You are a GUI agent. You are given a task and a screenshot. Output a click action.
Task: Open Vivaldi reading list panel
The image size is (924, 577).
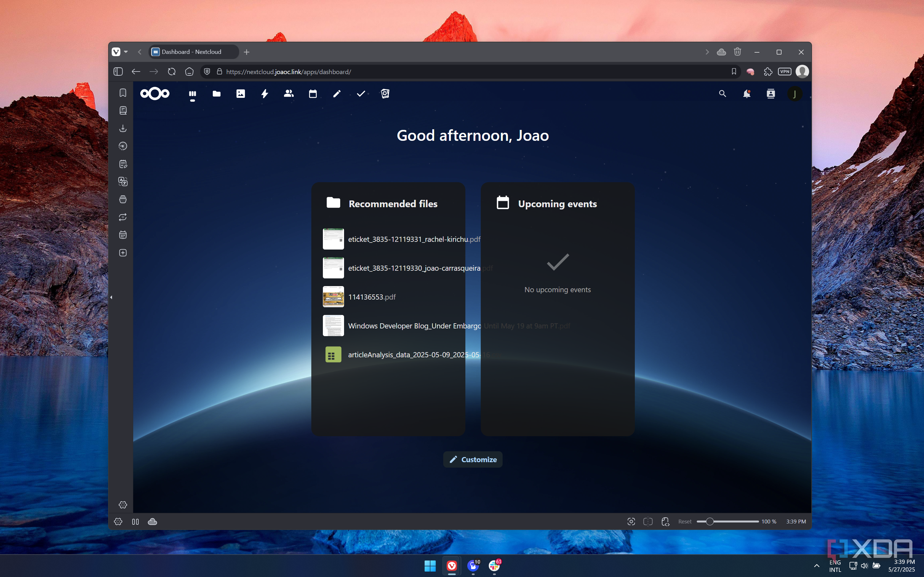point(123,110)
